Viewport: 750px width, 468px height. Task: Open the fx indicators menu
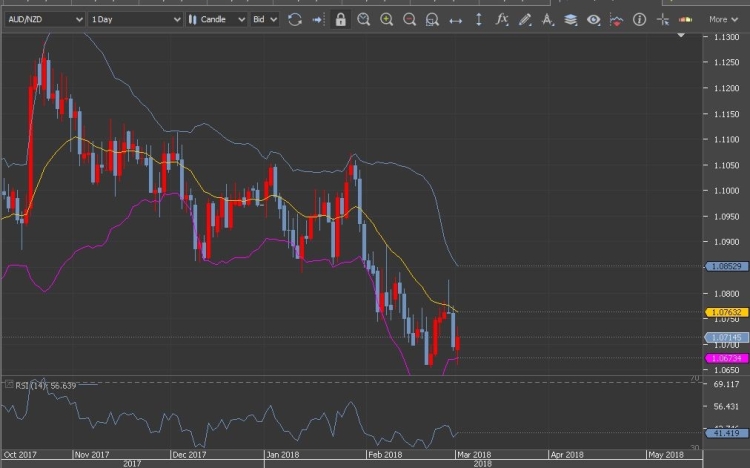[502, 19]
